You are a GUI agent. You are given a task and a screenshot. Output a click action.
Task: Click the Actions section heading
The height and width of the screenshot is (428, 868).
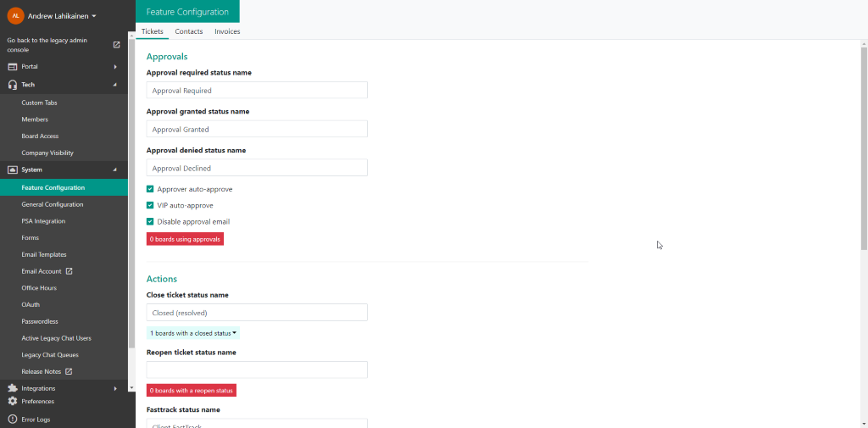pos(162,279)
